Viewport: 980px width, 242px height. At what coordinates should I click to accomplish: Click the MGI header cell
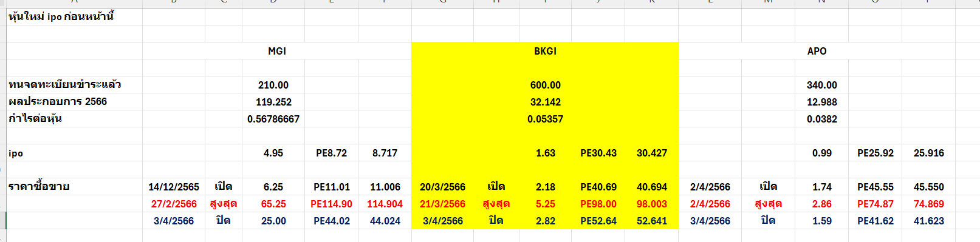277,51
